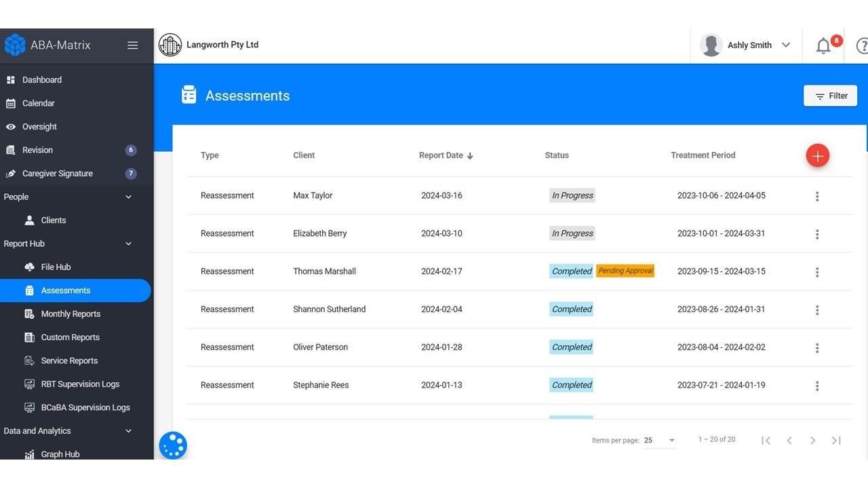This screenshot has width=868, height=488.
Task: Open Graph Hub in the sidebar
Action: (60, 454)
